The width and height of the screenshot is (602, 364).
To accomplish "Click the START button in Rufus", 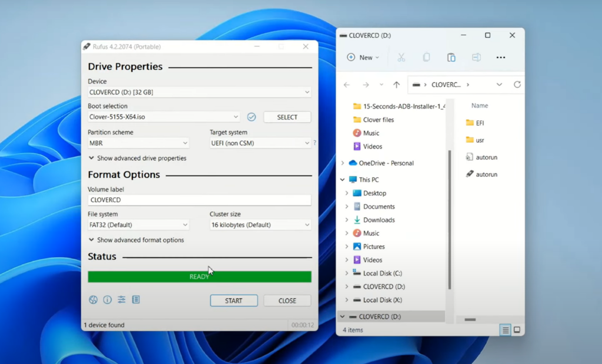I will coord(234,301).
